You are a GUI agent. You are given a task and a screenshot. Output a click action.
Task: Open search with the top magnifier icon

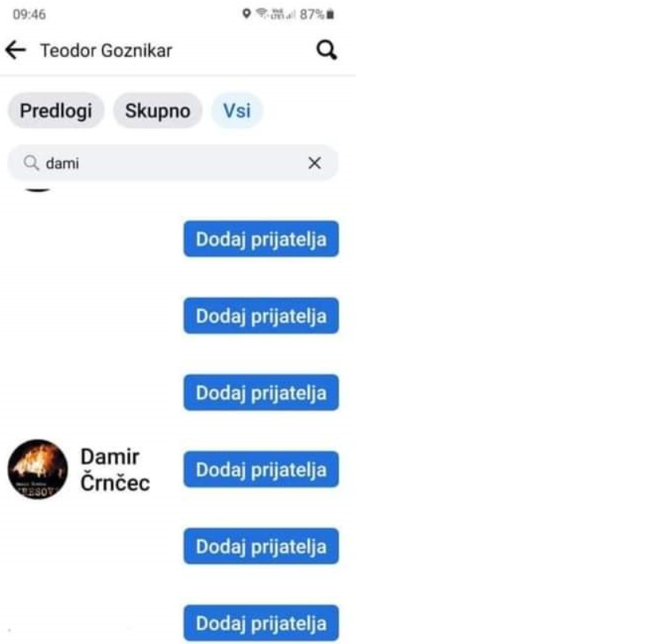tap(327, 50)
